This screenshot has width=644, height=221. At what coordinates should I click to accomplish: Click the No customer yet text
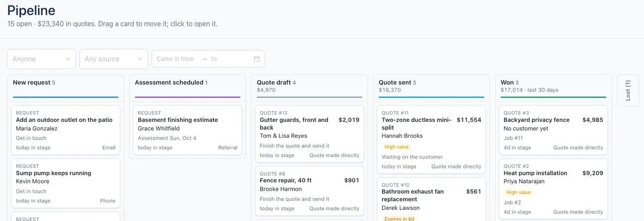[526, 128]
